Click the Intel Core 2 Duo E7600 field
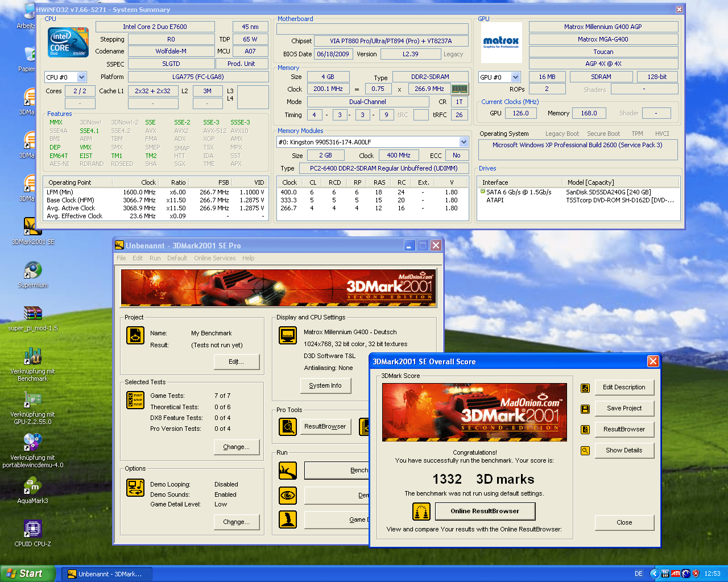 click(x=155, y=27)
